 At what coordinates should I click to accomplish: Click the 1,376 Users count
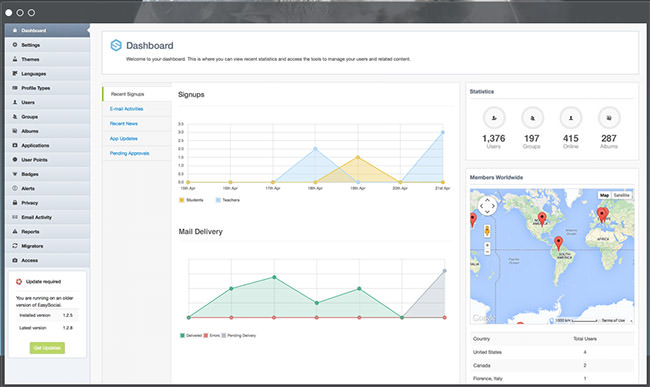click(x=494, y=138)
